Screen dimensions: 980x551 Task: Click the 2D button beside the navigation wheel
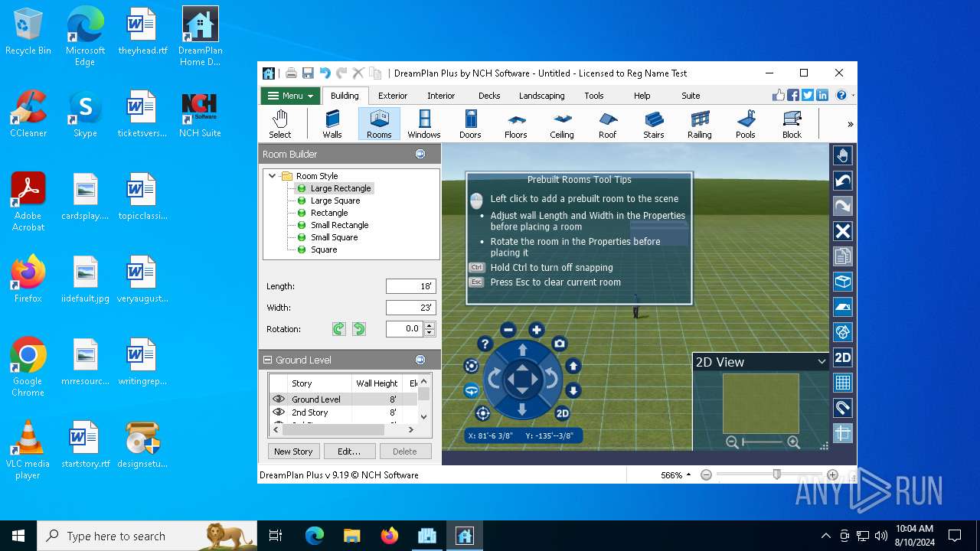coord(562,413)
